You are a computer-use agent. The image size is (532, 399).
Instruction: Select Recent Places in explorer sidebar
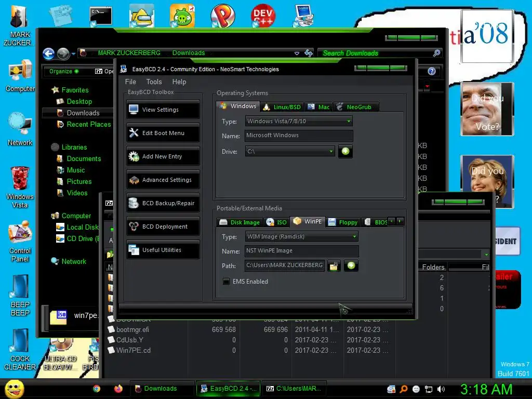[88, 125]
